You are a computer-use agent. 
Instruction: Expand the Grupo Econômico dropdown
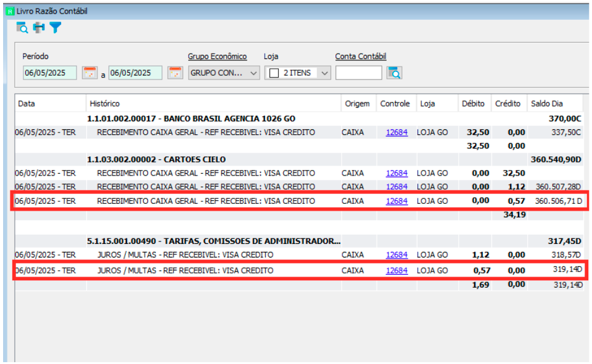click(x=253, y=73)
